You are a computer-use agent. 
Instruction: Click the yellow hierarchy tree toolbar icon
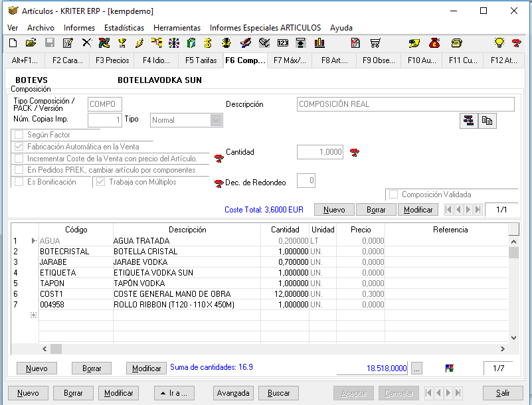157,43
